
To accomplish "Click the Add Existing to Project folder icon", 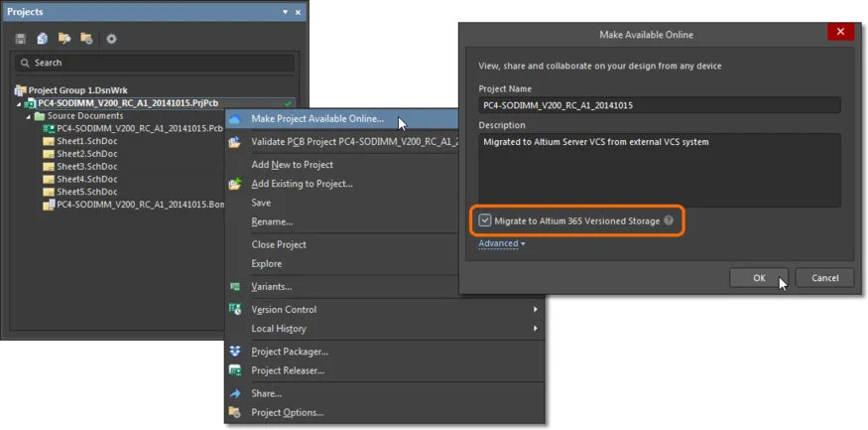I will (x=235, y=184).
